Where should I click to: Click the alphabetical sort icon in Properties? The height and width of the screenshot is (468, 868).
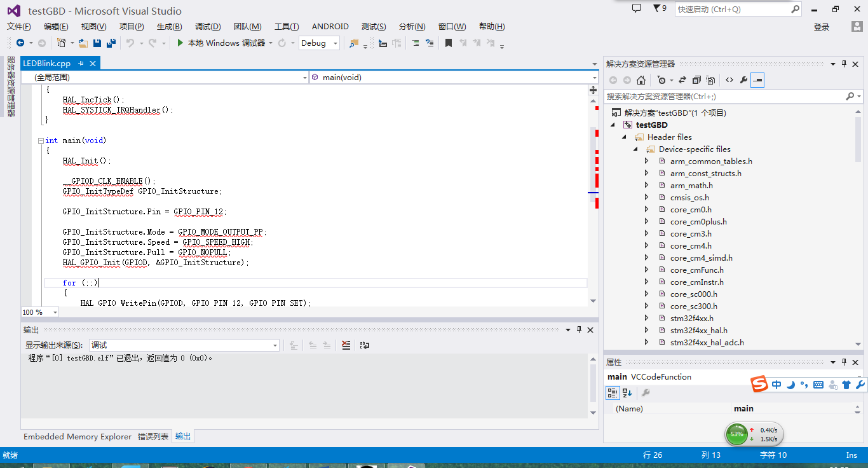627,393
